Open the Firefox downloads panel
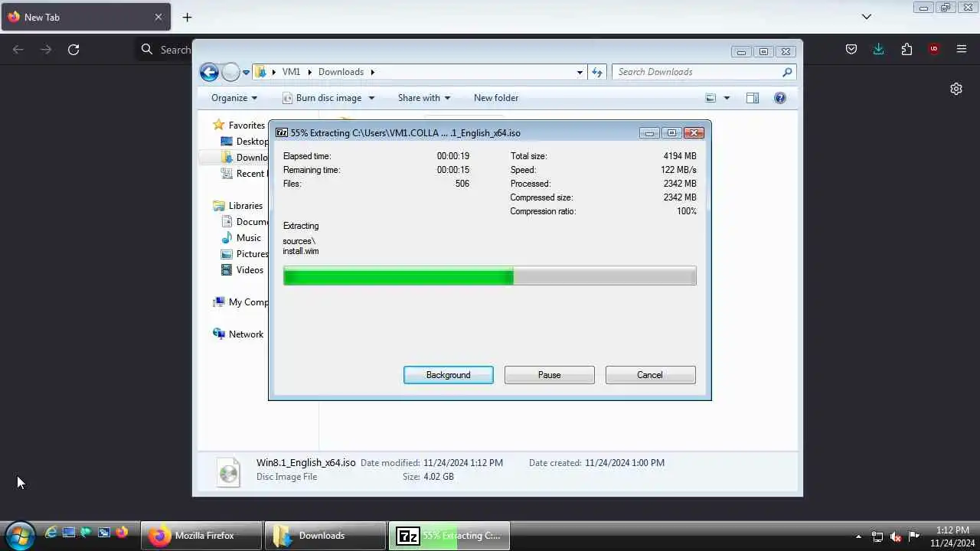Image resolution: width=980 pixels, height=551 pixels. click(x=878, y=49)
